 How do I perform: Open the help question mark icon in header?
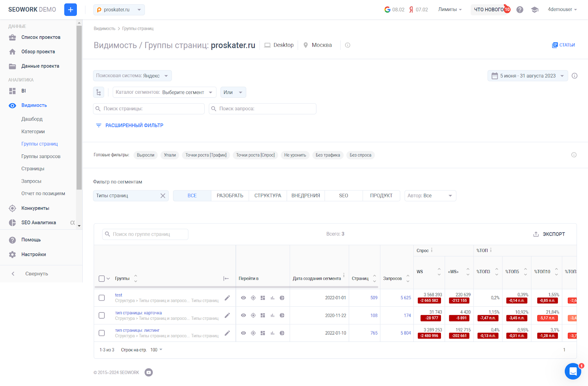tap(520, 10)
